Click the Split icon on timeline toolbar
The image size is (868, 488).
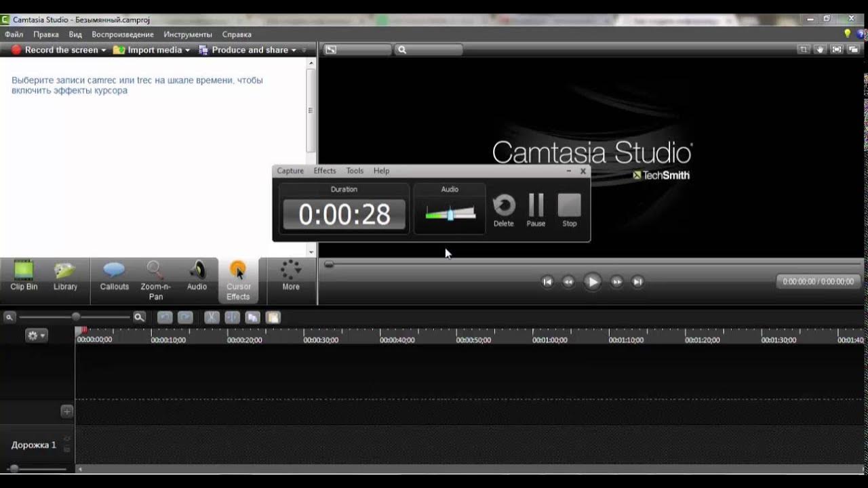[x=232, y=317]
